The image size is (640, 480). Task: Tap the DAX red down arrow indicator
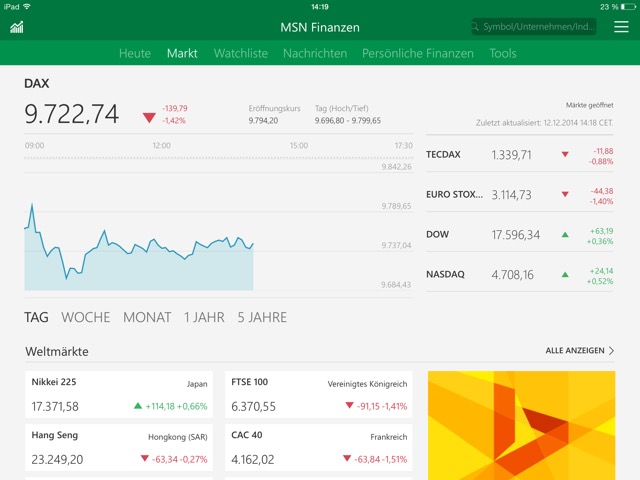coord(149,117)
